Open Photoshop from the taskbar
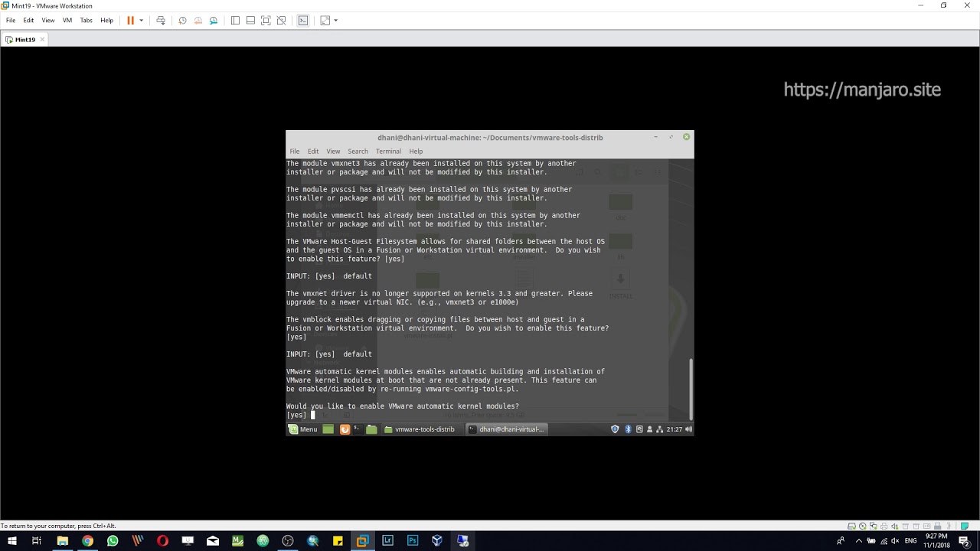 [412, 540]
